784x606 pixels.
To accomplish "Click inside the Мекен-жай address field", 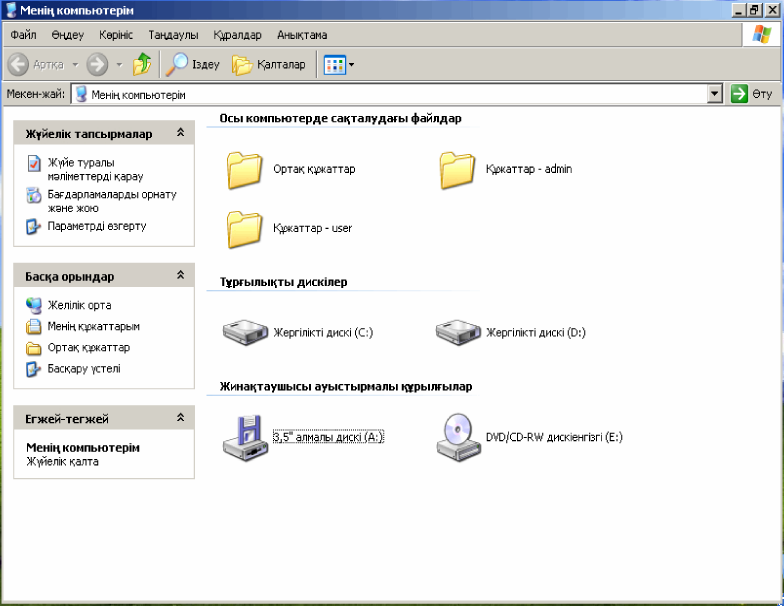I will point(390,94).
